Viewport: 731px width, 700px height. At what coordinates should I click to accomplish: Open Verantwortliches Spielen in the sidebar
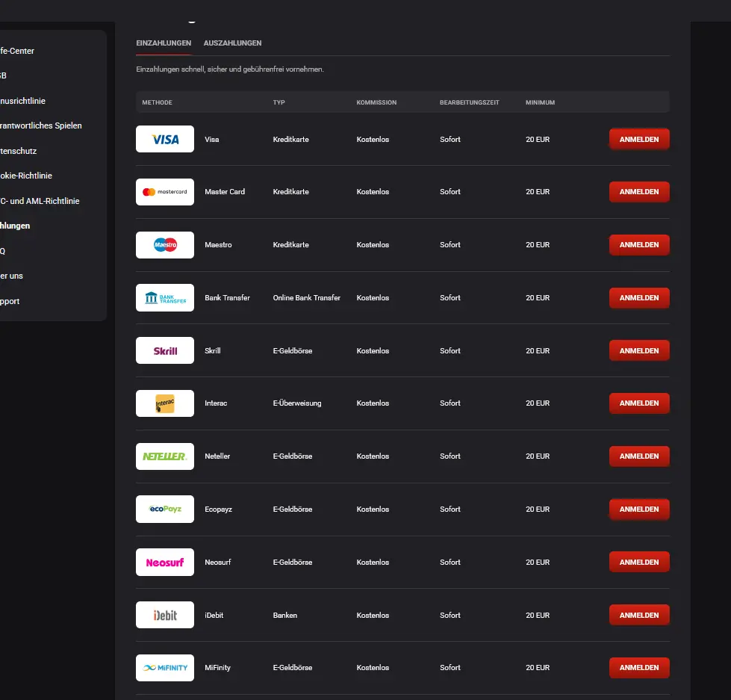[41, 126]
